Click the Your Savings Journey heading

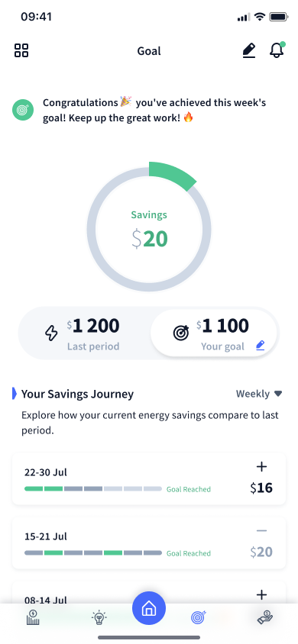(77, 394)
